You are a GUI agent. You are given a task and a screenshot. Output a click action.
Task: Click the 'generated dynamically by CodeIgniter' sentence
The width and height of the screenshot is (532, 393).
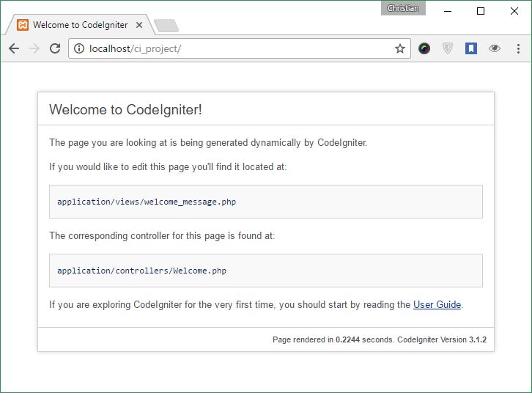(208, 142)
